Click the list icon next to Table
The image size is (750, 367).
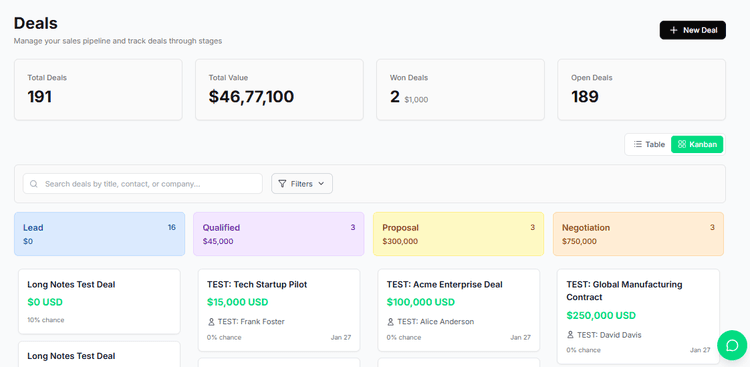pos(638,144)
